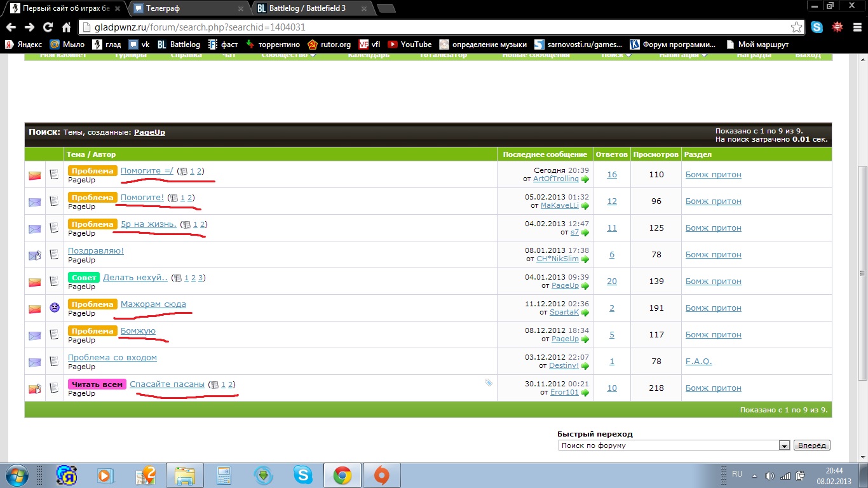Screen dimensions: 868x488
Task: Click the tag icon in Спасайте пасаны row
Action: click(488, 383)
